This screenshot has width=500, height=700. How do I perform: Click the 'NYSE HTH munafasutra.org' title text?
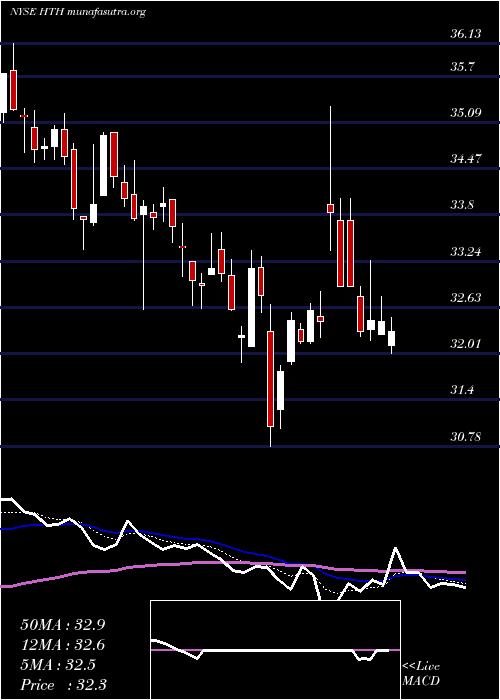coord(78,12)
